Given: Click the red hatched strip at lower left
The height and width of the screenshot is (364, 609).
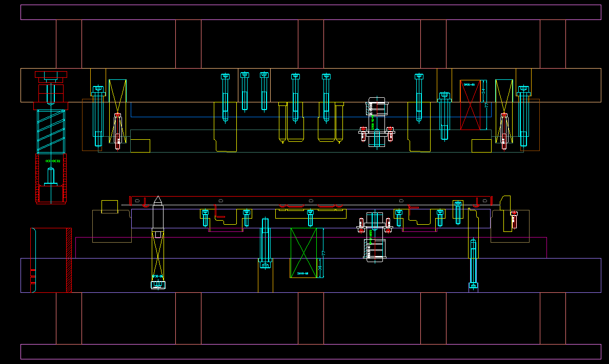Looking at the screenshot, I should 69,260.
